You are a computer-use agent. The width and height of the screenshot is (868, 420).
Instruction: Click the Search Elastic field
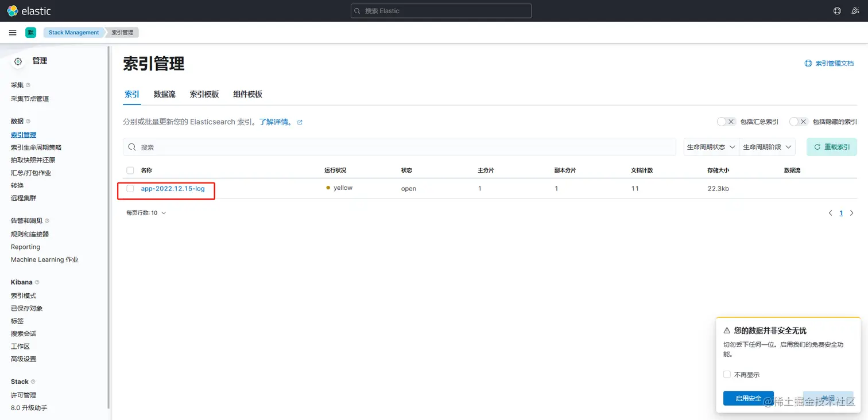click(x=441, y=11)
